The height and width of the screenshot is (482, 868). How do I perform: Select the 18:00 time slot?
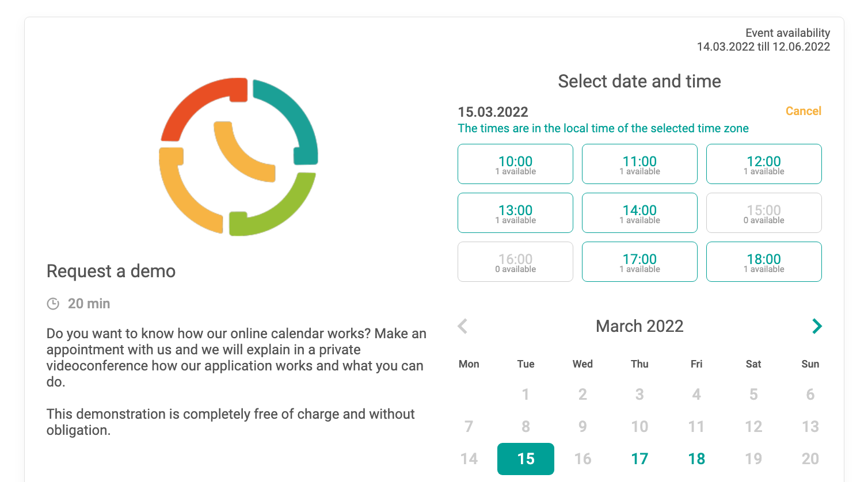(764, 262)
